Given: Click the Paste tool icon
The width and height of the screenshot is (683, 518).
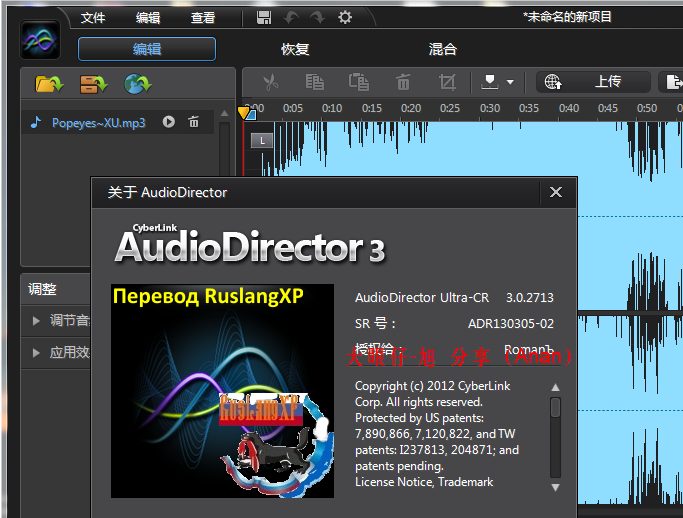Looking at the screenshot, I should click(358, 82).
